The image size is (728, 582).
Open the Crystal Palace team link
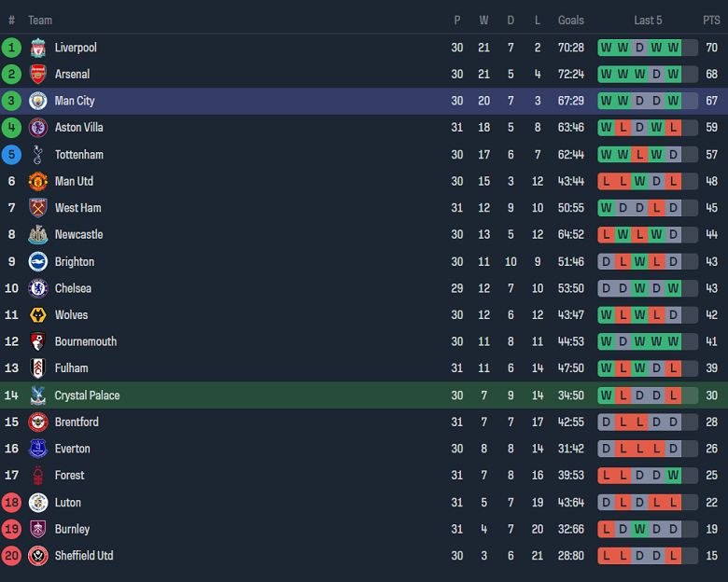click(x=87, y=395)
